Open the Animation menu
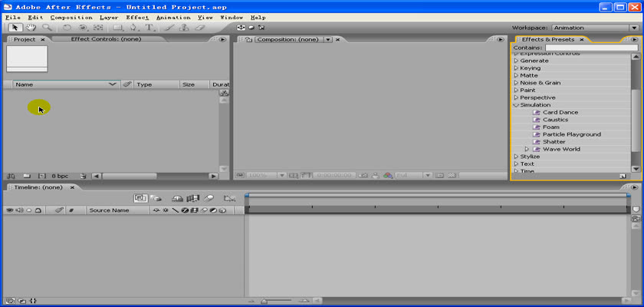 pyautogui.click(x=173, y=17)
